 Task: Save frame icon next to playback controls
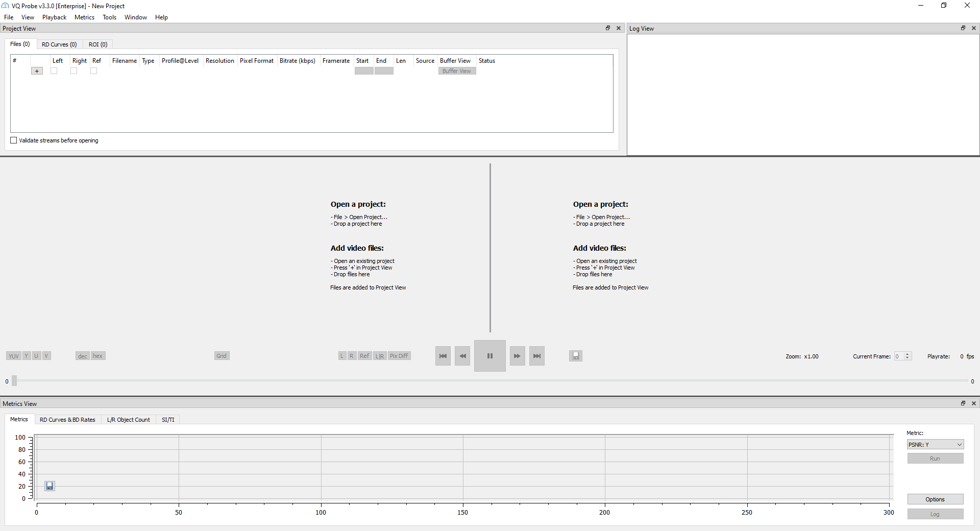point(576,356)
